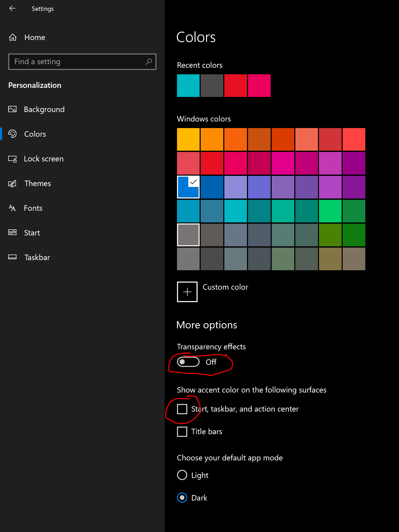Click the Taskbar icon
Image resolution: width=399 pixels, height=532 pixels.
(x=12, y=257)
